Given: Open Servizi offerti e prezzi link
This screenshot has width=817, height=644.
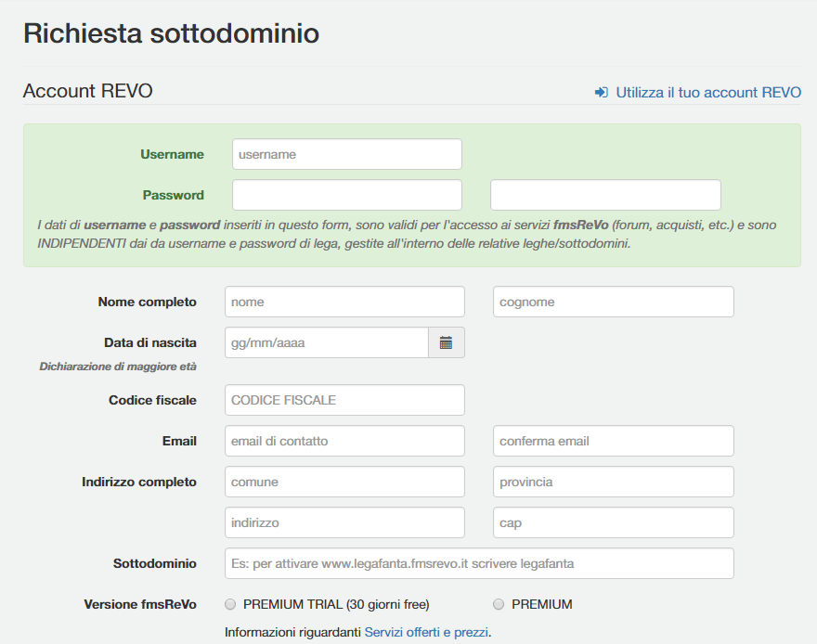Looking at the screenshot, I should click(x=426, y=632).
